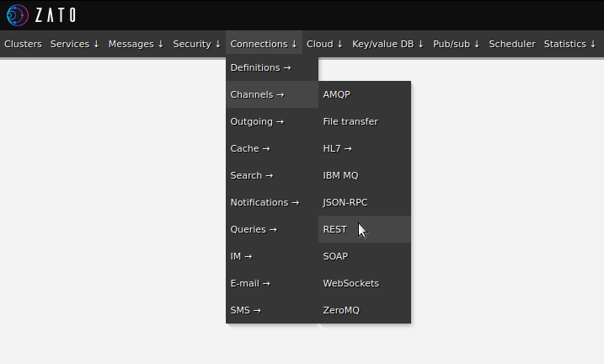Expand the HL7 channel submenu
The height and width of the screenshot is (364, 604).
(337, 148)
